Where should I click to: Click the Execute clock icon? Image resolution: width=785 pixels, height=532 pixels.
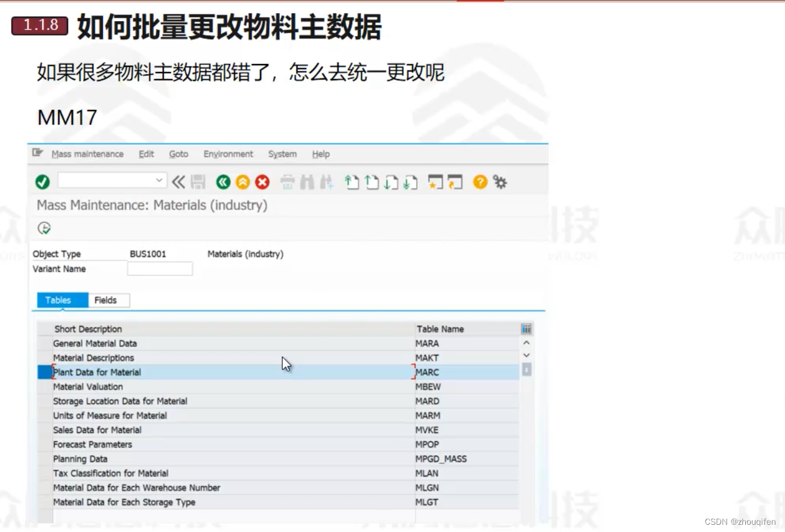(x=44, y=228)
